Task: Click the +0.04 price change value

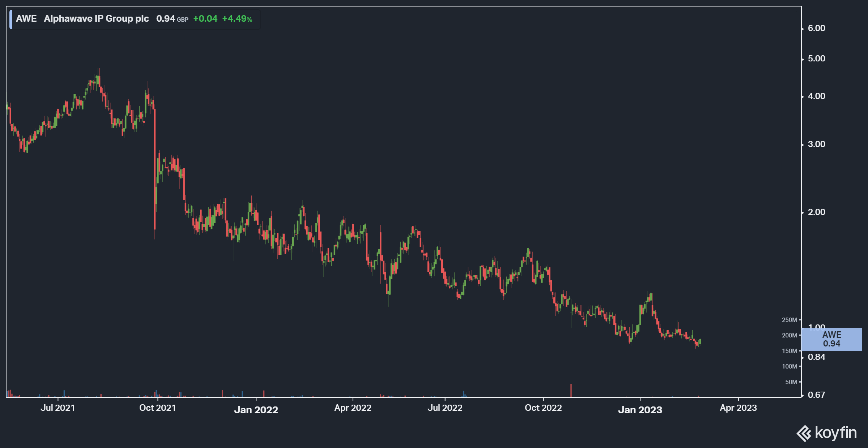Action: (205, 19)
